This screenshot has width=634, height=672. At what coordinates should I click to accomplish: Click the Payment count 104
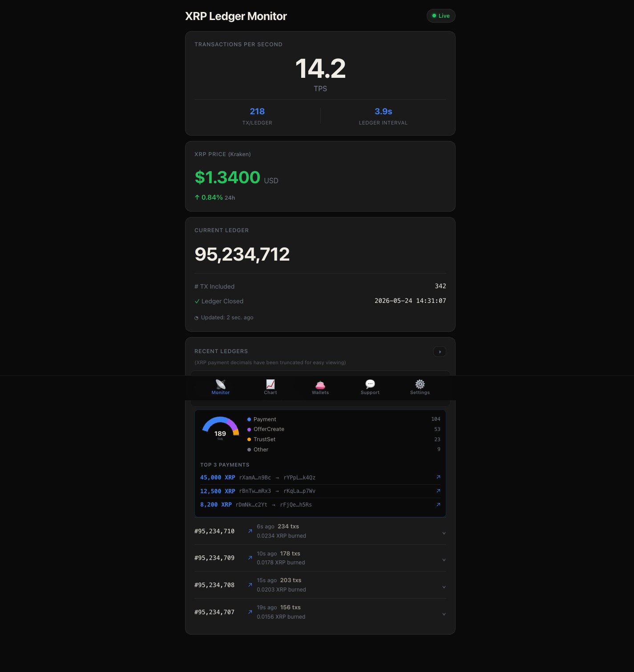coord(436,419)
